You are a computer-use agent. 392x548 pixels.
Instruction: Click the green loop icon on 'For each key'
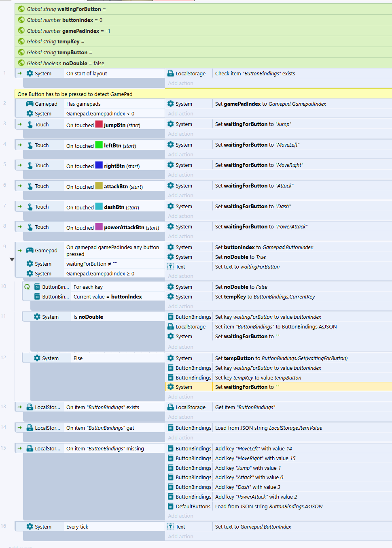point(27,287)
